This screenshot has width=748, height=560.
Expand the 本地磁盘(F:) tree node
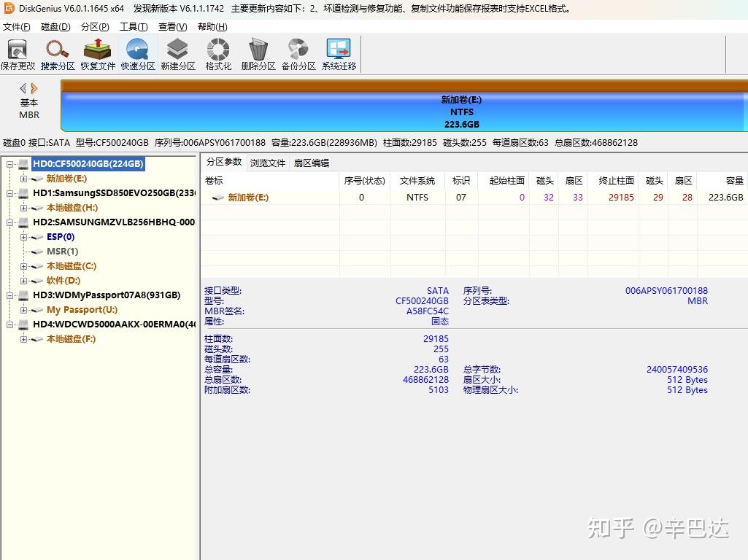pos(23,339)
